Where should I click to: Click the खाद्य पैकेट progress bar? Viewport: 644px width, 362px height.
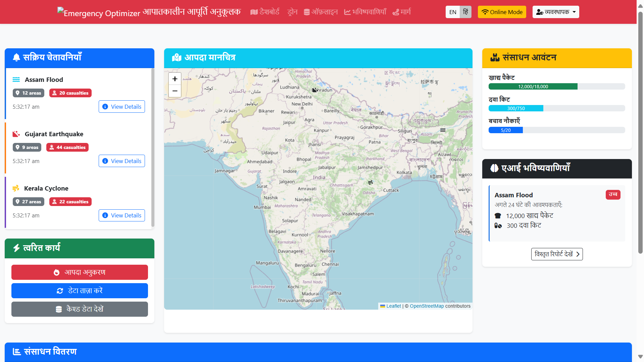[x=556, y=87]
